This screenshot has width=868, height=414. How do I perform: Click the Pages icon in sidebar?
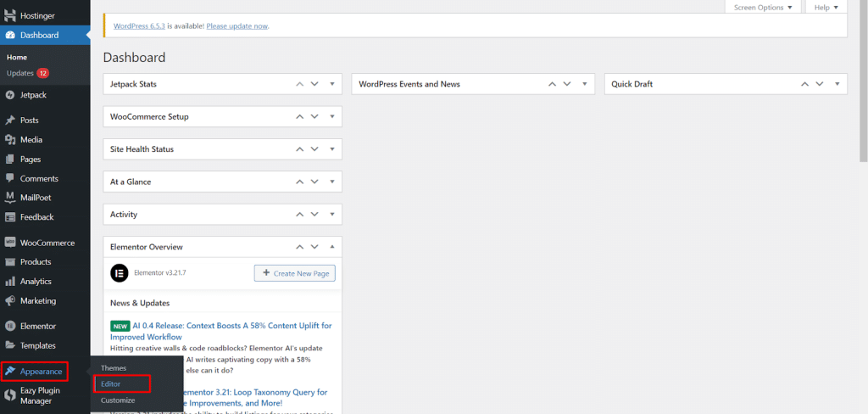click(10, 159)
